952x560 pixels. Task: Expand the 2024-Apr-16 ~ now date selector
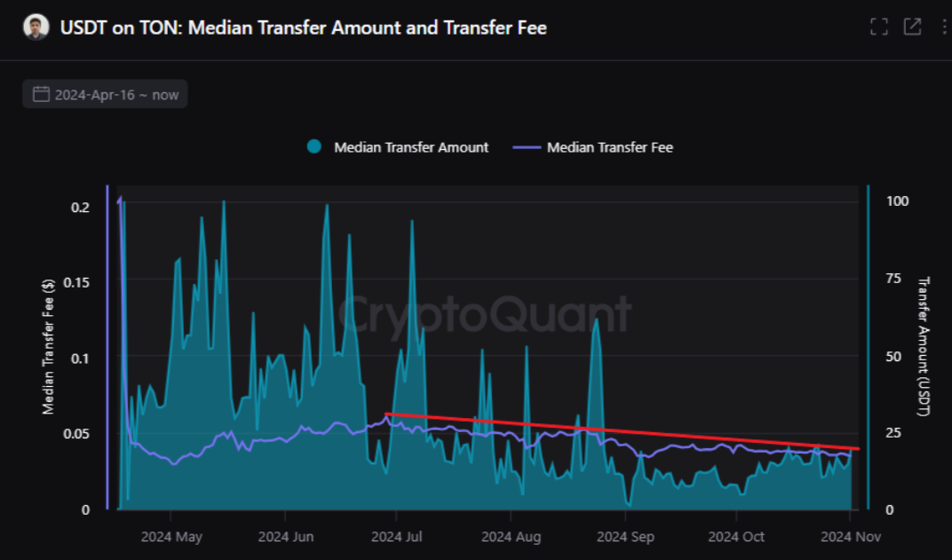105,94
